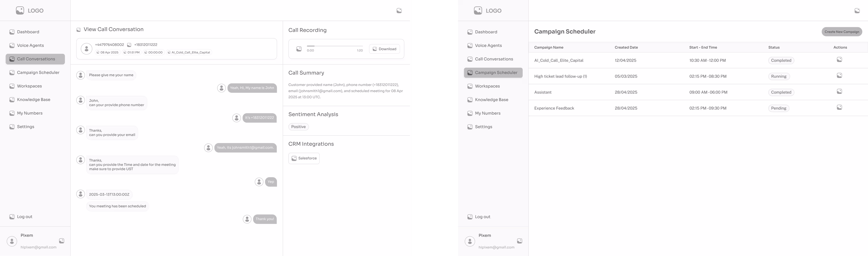Click the 'Created Date' column header

click(x=626, y=48)
